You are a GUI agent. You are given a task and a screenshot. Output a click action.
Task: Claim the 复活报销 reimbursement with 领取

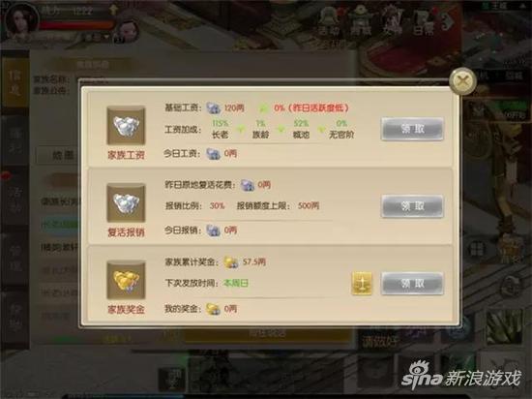click(412, 205)
